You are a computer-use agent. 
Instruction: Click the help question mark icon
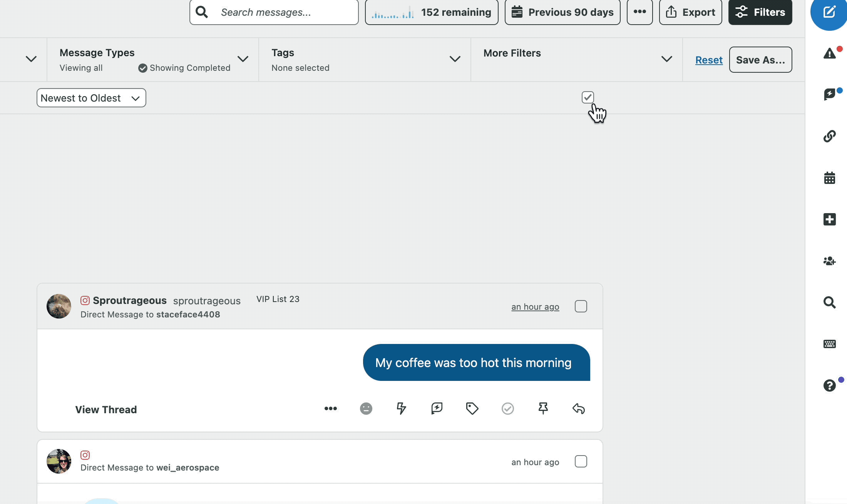click(x=830, y=386)
